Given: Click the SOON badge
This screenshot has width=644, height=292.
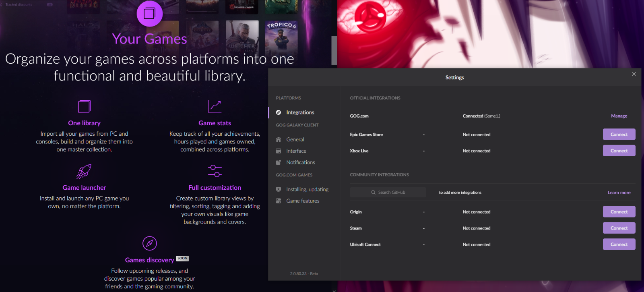Looking at the screenshot, I should pyautogui.click(x=182, y=259).
